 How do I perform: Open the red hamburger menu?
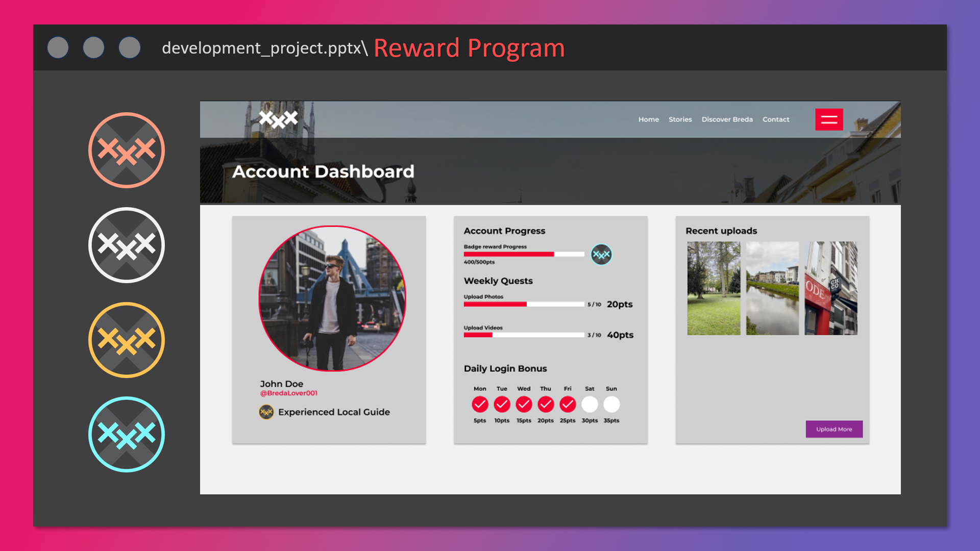click(829, 119)
